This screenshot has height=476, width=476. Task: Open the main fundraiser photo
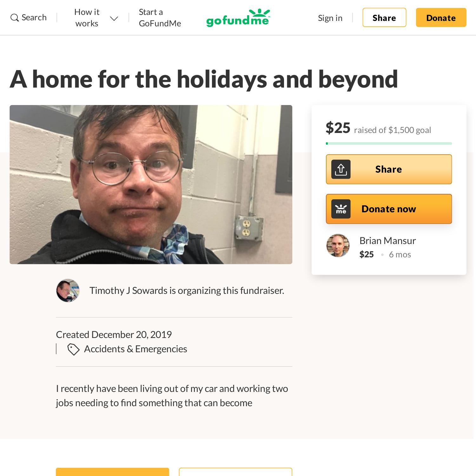click(151, 184)
